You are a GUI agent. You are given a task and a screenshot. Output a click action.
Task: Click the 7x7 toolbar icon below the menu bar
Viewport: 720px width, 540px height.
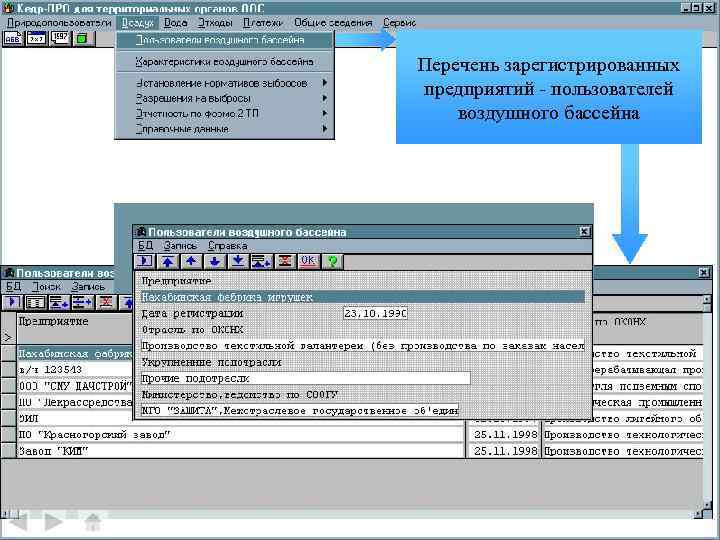36,38
